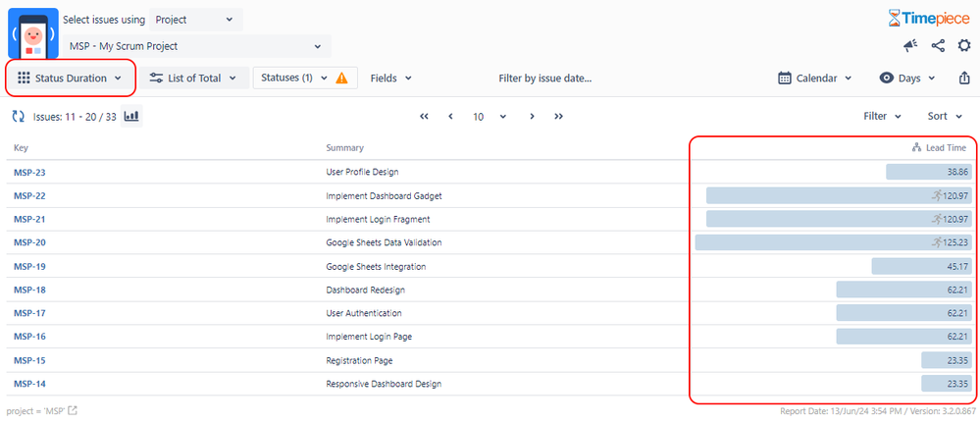
Task: Click the Timepiece logo
Action: click(x=929, y=18)
